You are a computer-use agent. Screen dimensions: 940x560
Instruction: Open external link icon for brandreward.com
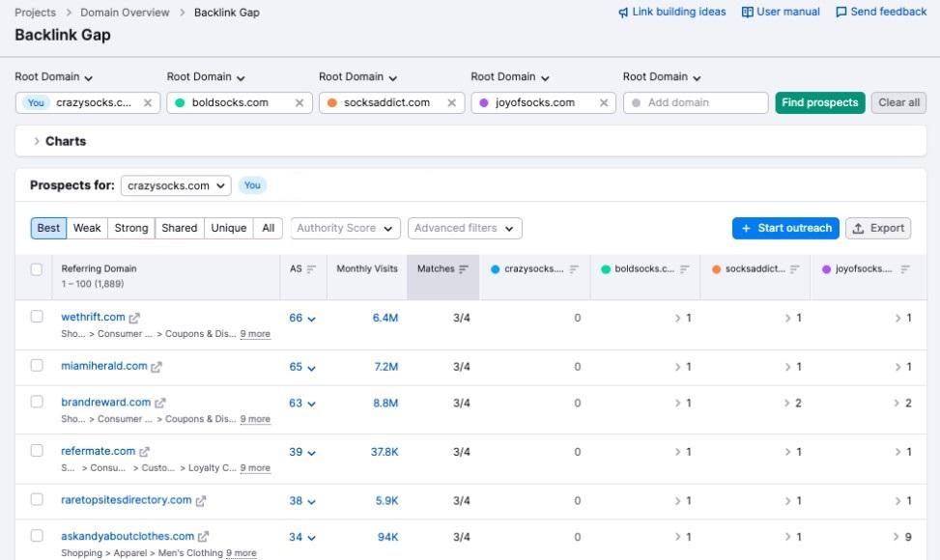click(x=160, y=403)
